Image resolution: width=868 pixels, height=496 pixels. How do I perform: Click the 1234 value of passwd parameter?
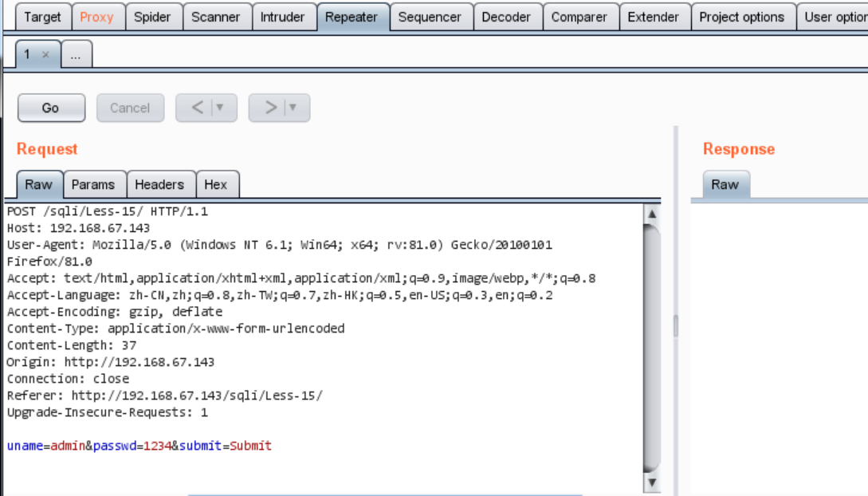click(x=158, y=446)
